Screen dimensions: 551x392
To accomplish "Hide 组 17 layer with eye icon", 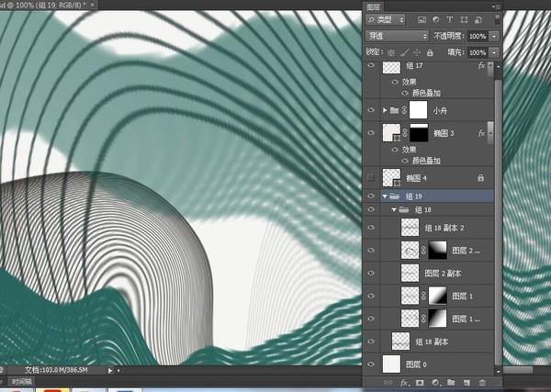I will pos(371,65).
